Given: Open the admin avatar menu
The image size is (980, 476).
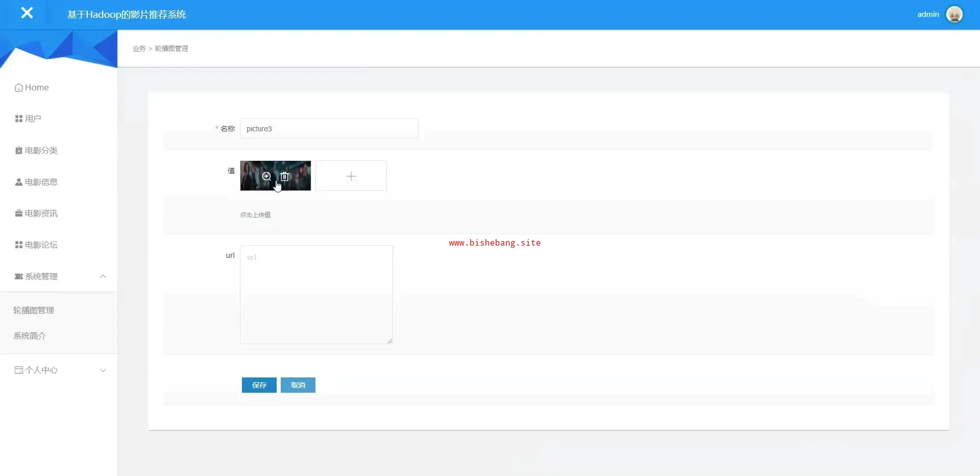Looking at the screenshot, I should tap(954, 14).
